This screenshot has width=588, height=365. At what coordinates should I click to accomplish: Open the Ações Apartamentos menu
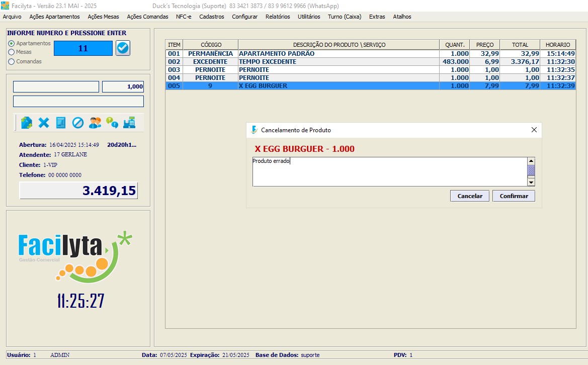tap(54, 17)
